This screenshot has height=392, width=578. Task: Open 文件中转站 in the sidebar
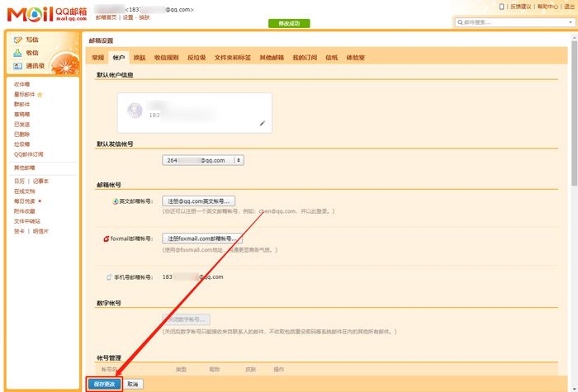click(27, 221)
